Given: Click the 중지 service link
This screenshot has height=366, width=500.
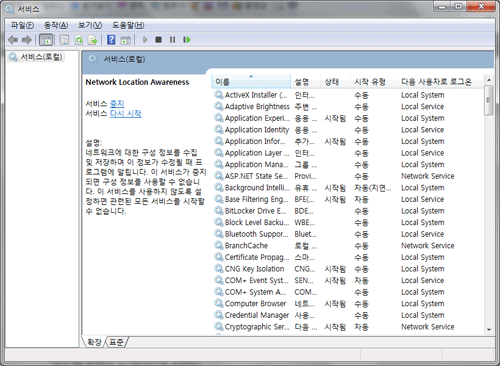Looking at the screenshot, I should (x=117, y=104).
